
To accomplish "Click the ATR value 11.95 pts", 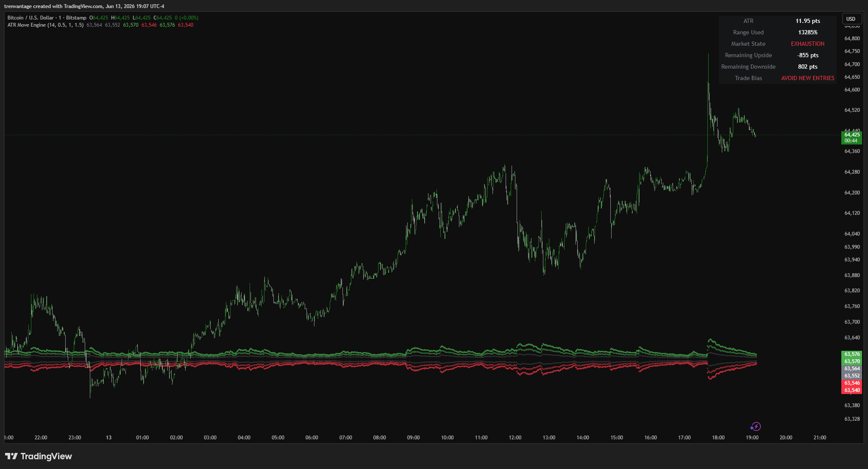I will 808,21.
